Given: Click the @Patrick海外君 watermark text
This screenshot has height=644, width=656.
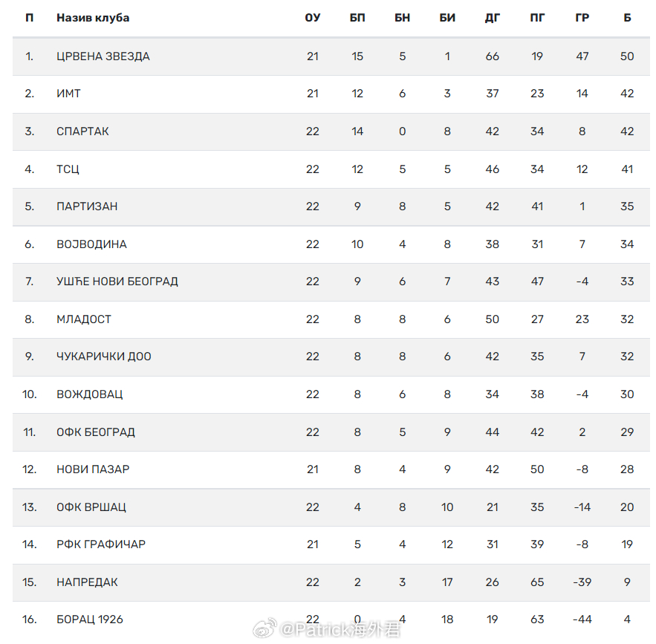Looking at the screenshot, I should tap(340, 629).
